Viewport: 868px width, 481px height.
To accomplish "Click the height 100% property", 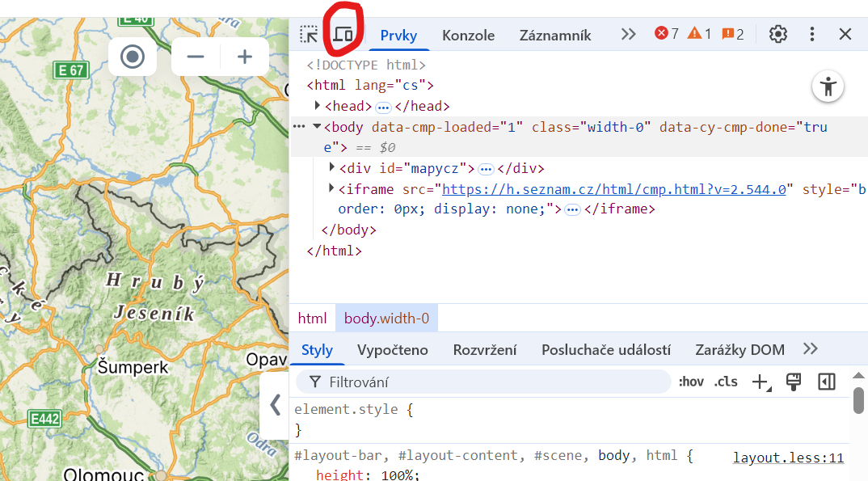I will click(368, 475).
